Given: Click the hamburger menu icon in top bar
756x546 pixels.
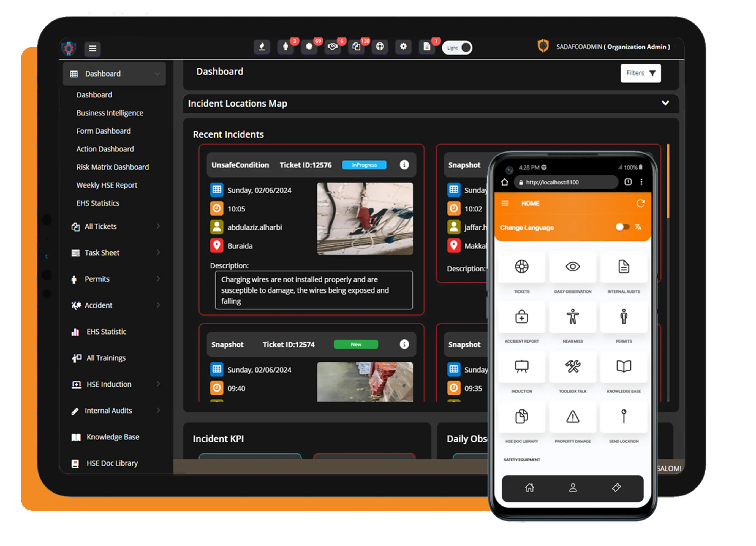Looking at the screenshot, I should click(92, 48).
